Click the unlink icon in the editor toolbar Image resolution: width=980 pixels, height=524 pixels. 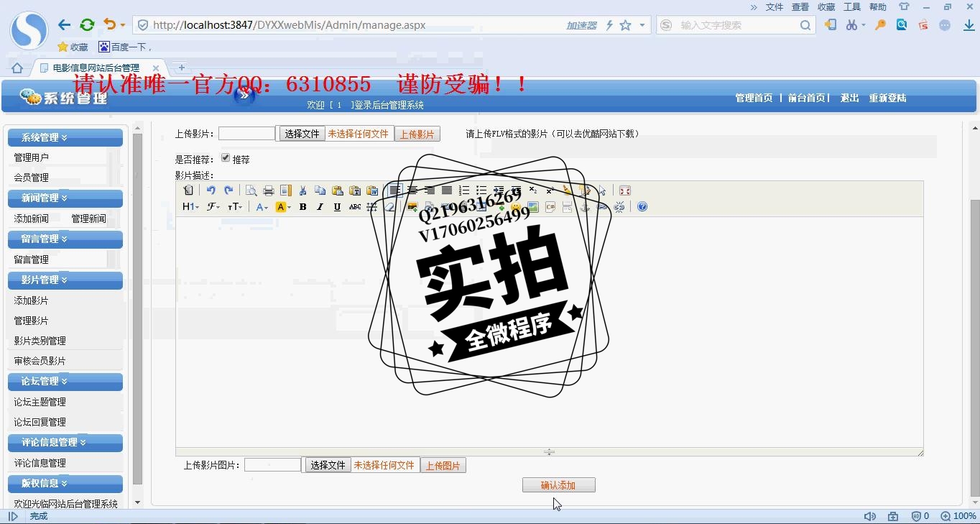pos(619,207)
